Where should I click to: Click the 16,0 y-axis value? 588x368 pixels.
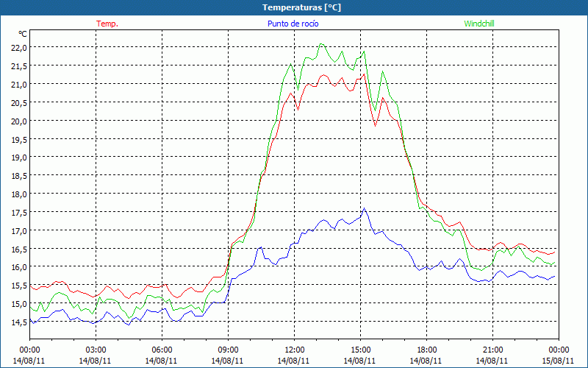pos(20,267)
